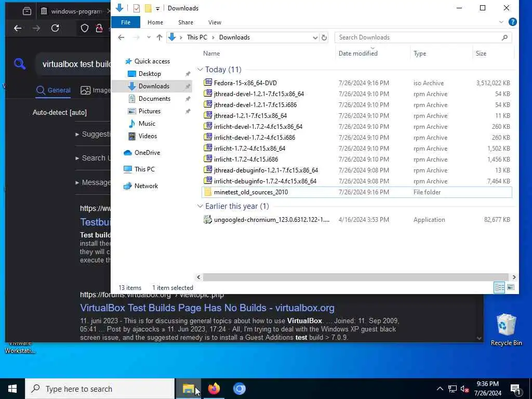Open the Share ribbon tab
This screenshot has height=399, width=532.
point(185,22)
